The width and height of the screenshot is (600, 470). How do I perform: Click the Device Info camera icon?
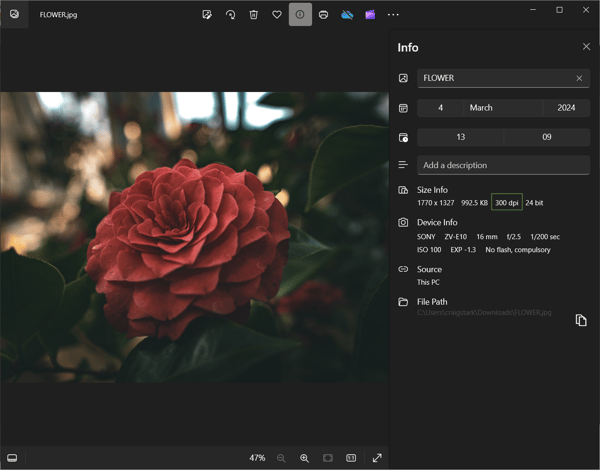[403, 222]
